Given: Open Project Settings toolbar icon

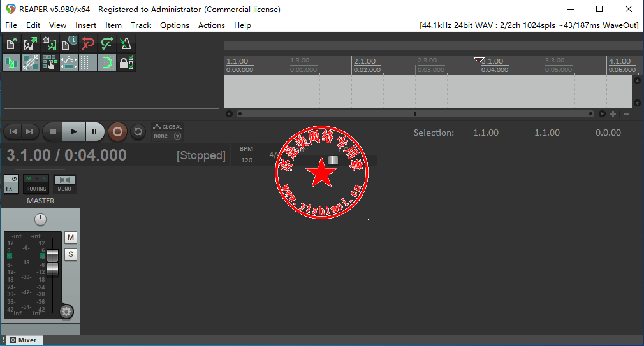Looking at the screenshot, I should [x=69, y=43].
